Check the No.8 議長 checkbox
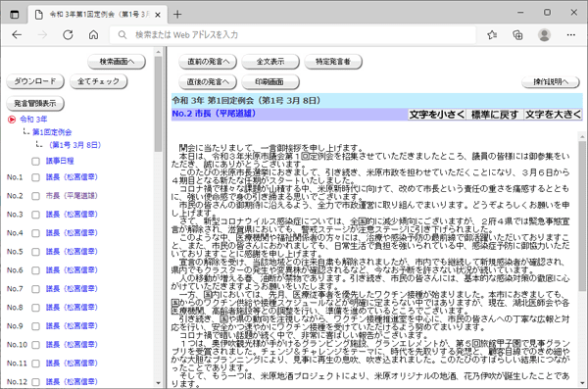 point(35,308)
